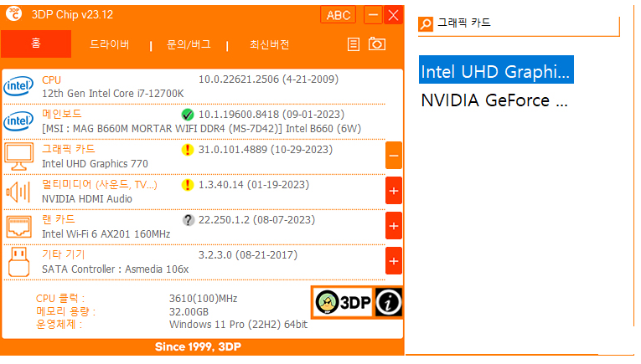The image size is (641, 364).
Task: Open the 멀티미디어 (사운드, TV...) link
Action: click(x=100, y=184)
